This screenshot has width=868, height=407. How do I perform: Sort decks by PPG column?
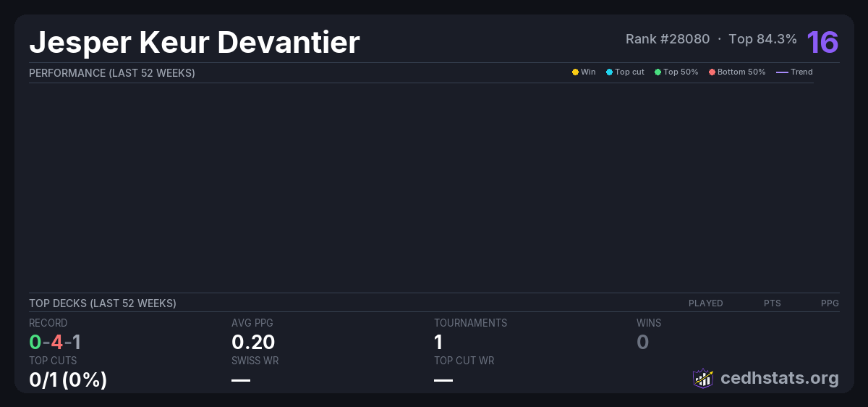830,303
